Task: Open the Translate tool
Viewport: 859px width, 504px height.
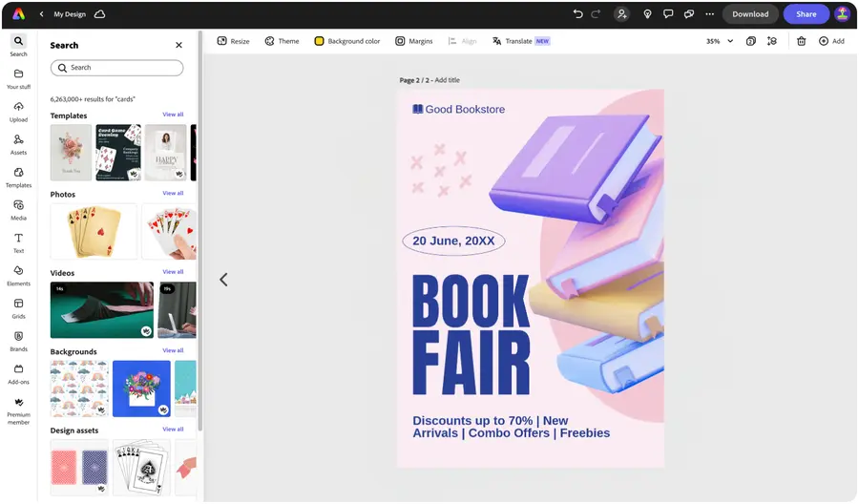Action: 520,41
